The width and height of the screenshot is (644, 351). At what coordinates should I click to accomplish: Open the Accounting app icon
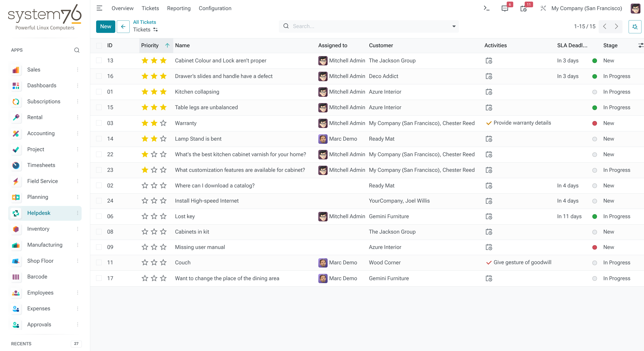tap(16, 133)
